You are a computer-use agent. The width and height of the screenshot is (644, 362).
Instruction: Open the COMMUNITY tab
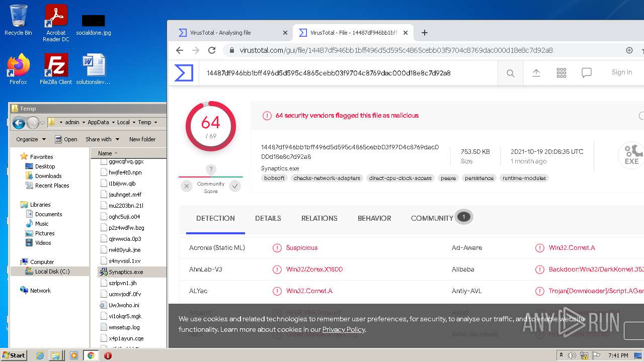click(x=432, y=218)
